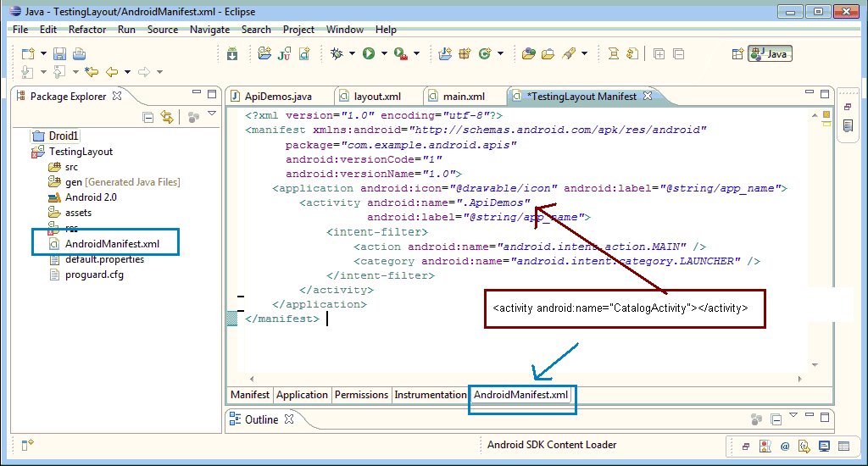This screenshot has height=466, width=868.
Task: Toggle Link with Editor in Package Explorer
Action: [167, 117]
